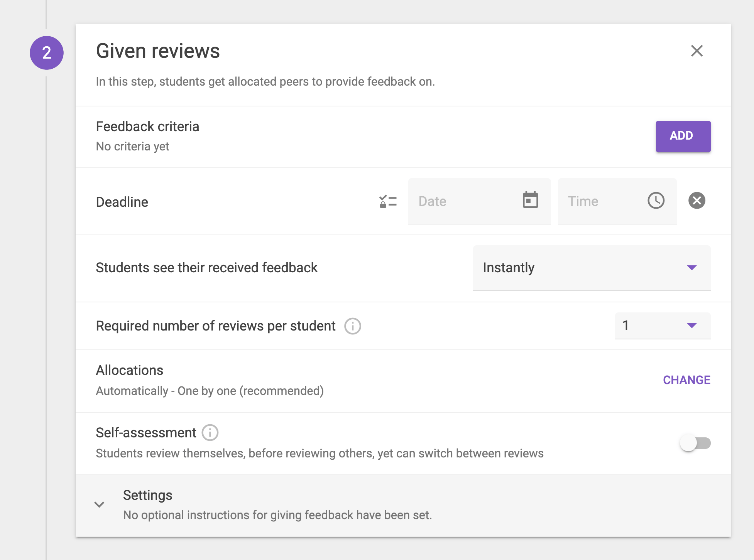
Task: Click the Time input field
Action: pyautogui.click(x=602, y=201)
